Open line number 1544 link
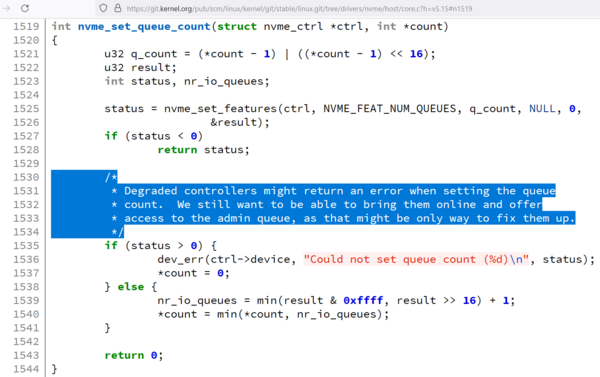Screen dimensions: 600x377 coord(26,369)
